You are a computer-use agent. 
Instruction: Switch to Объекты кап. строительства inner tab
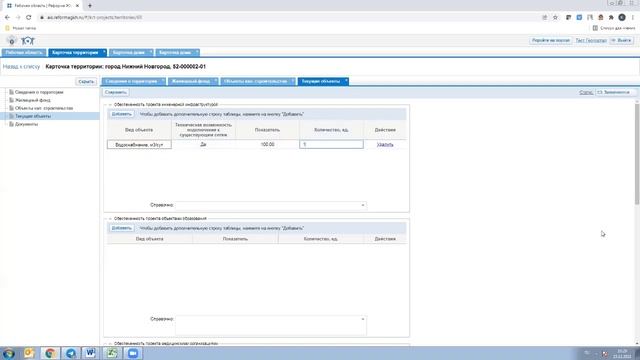tap(256, 81)
